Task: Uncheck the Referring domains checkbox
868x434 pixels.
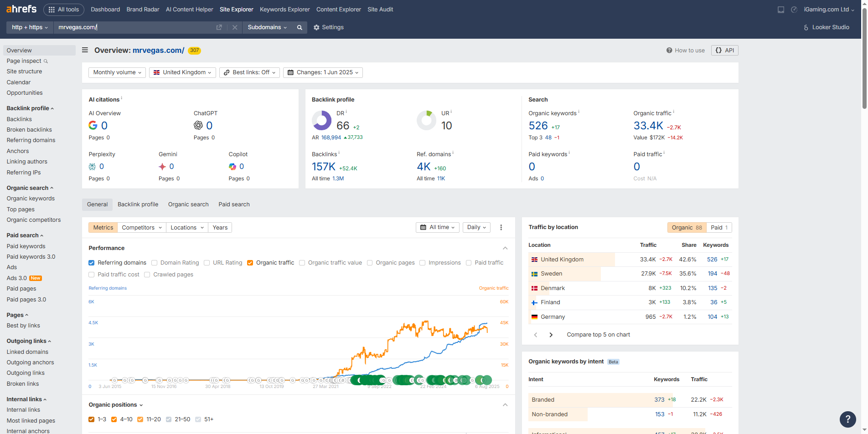Action: (92, 263)
